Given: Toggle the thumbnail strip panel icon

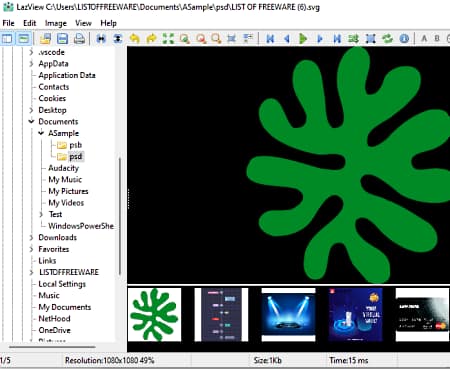Looking at the screenshot, I should pyautogui.click(x=23, y=39).
